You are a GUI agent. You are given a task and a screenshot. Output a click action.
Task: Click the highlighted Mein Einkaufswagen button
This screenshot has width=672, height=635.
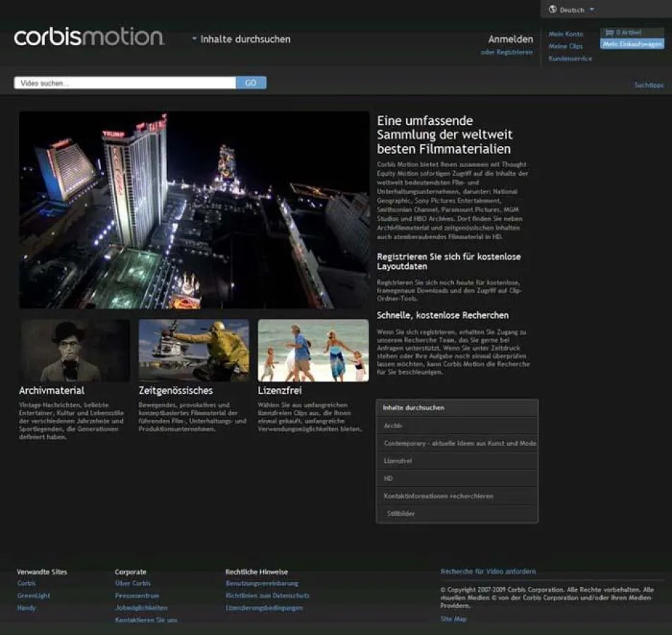click(631, 43)
